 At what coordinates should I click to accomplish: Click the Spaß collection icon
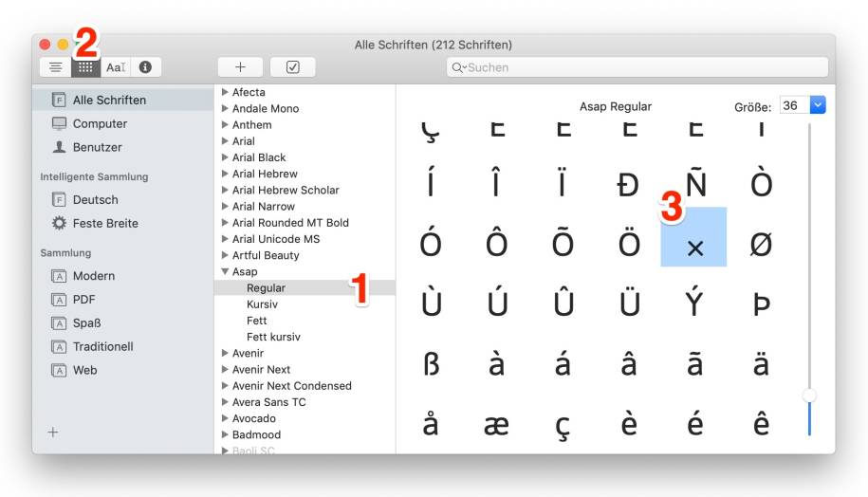point(59,323)
